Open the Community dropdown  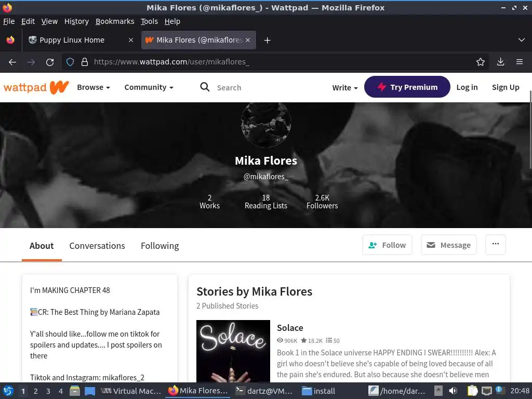[x=149, y=87]
